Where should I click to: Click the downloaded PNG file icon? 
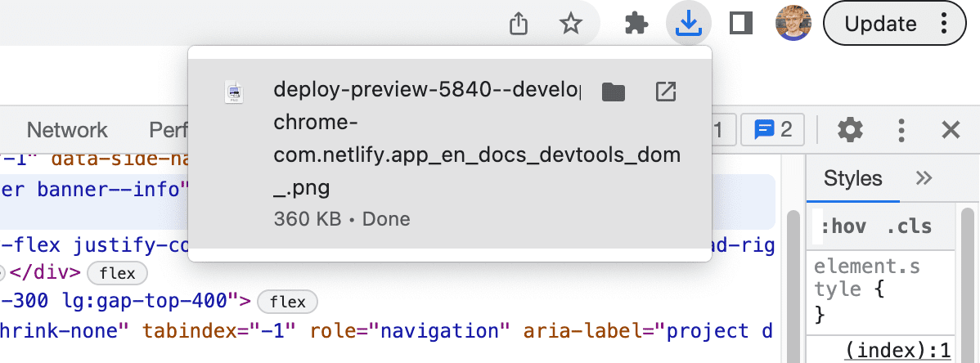235,92
